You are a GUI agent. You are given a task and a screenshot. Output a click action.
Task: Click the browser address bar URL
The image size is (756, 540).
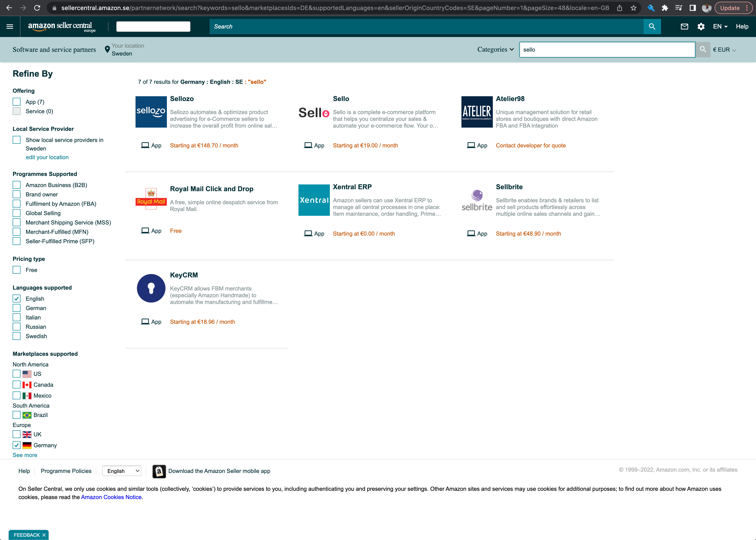pos(335,8)
